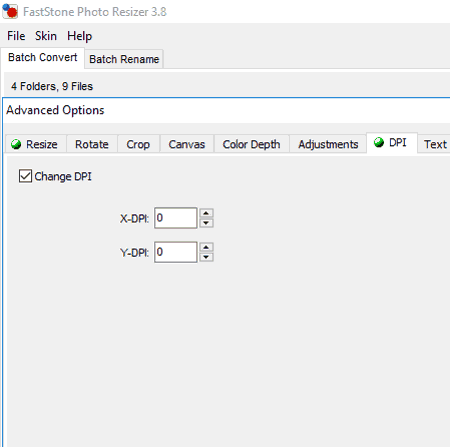Decrease Y-DPI with the down arrow
This screenshot has width=450, height=447.
point(206,257)
